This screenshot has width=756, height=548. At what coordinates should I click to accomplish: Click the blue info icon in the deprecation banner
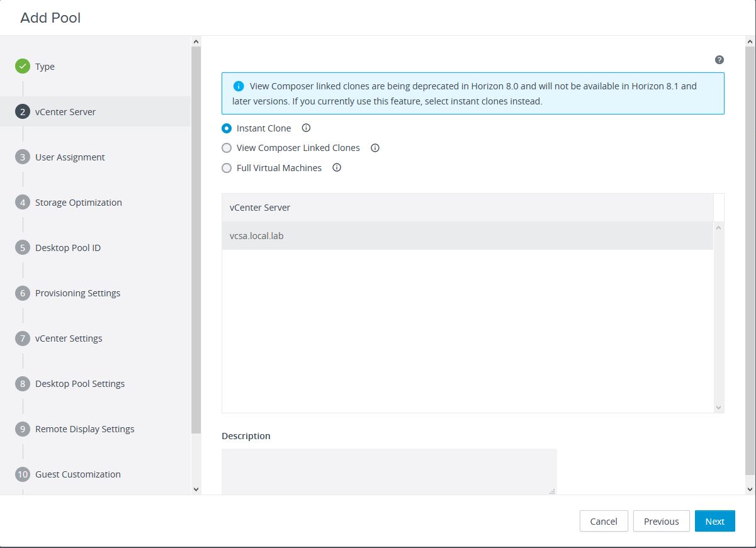pyautogui.click(x=239, y=86)
